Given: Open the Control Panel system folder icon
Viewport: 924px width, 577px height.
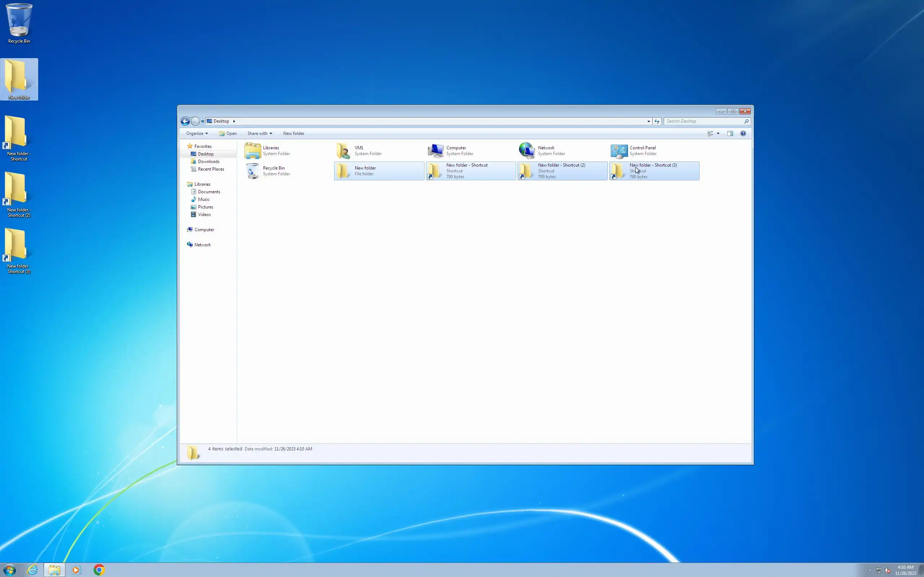Looking at the screenshot, I should point(619,151).
